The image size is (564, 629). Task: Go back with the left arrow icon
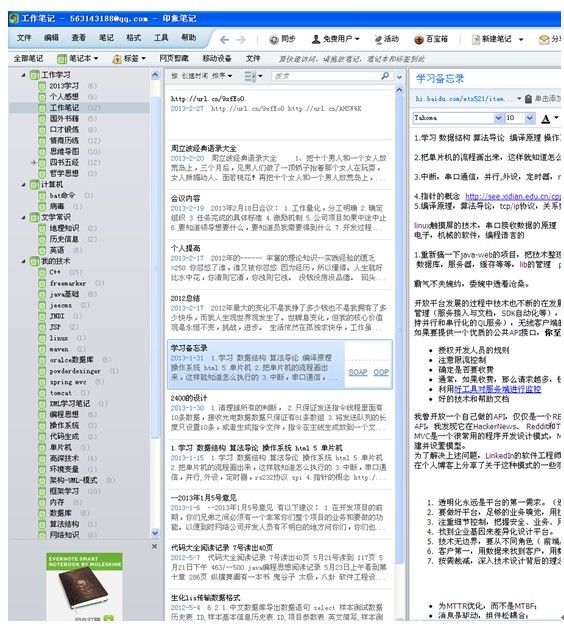224,39
